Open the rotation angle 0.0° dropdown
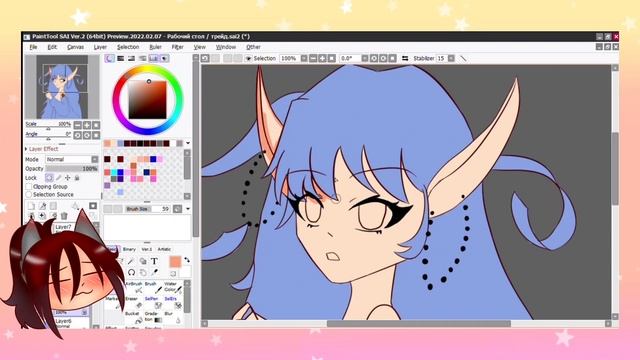This screenshot has width=640, height=360. (x=365, y=58)
